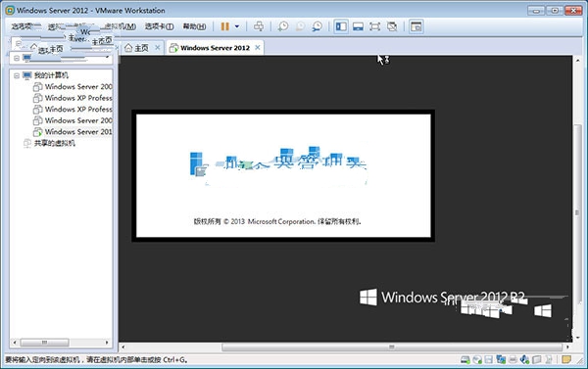Open the 选项卡(T) menu
Image resolution: width=588 pixels, height=369 pixels.
(x=159, y=26)
